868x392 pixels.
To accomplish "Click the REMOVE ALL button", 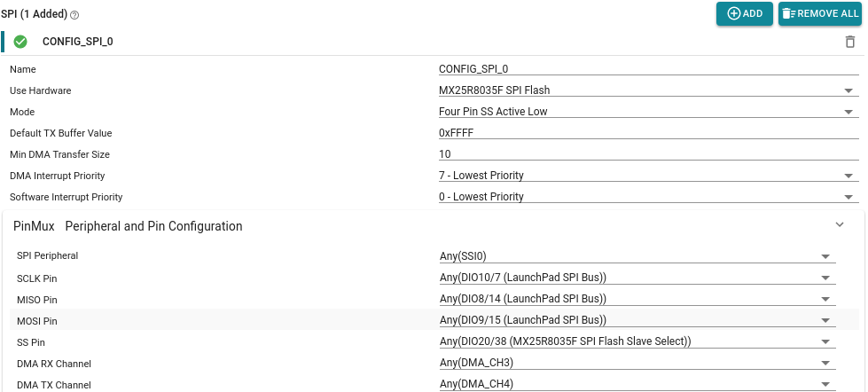I will [818, 14].
